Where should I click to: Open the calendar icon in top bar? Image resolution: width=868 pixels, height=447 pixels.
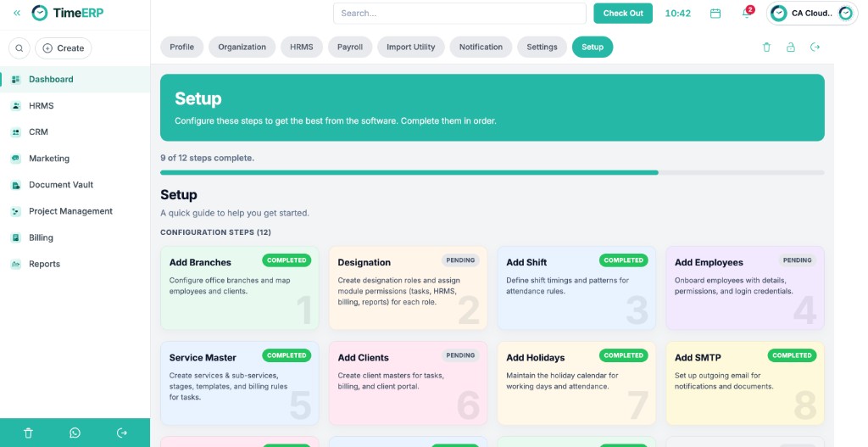click(x=715, y=14)
